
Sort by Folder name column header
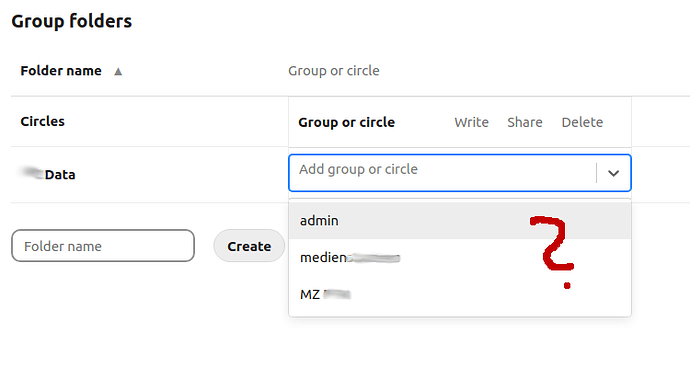tap(61, 71)
